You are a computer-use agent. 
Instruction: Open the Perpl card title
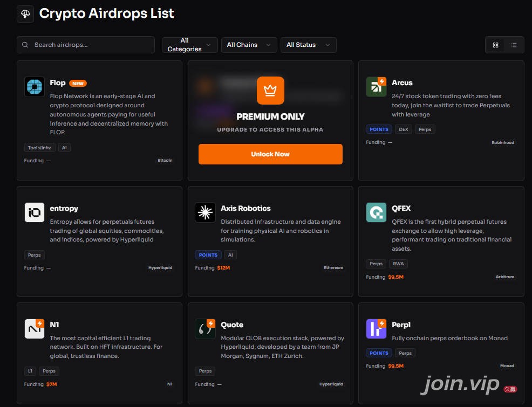(401, 325)
